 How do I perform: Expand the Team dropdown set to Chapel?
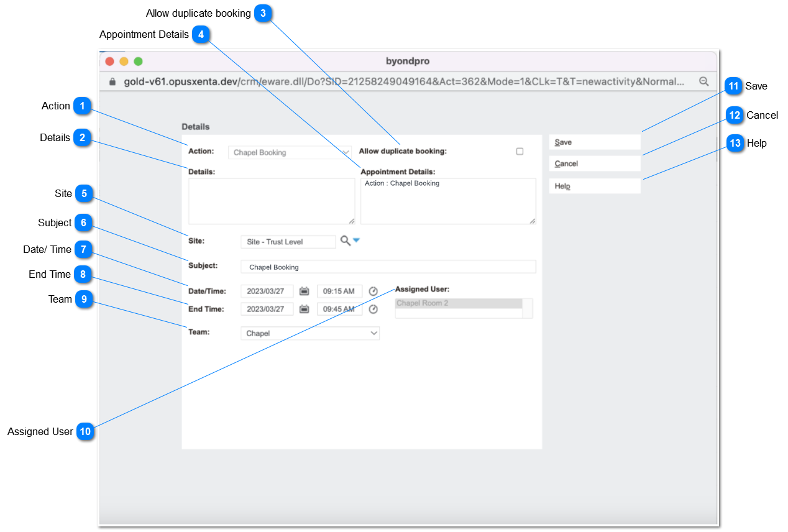click(x=310, y=333)
